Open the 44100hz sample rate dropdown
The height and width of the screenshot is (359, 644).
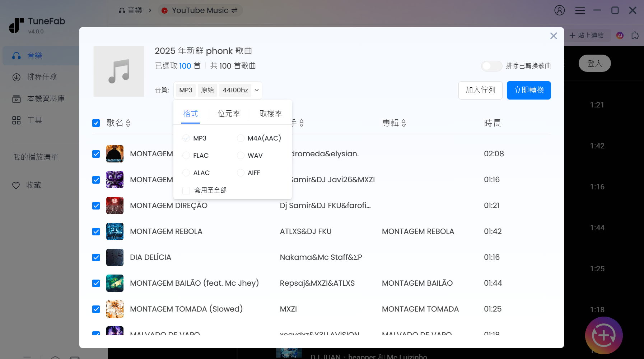point(240,90)
